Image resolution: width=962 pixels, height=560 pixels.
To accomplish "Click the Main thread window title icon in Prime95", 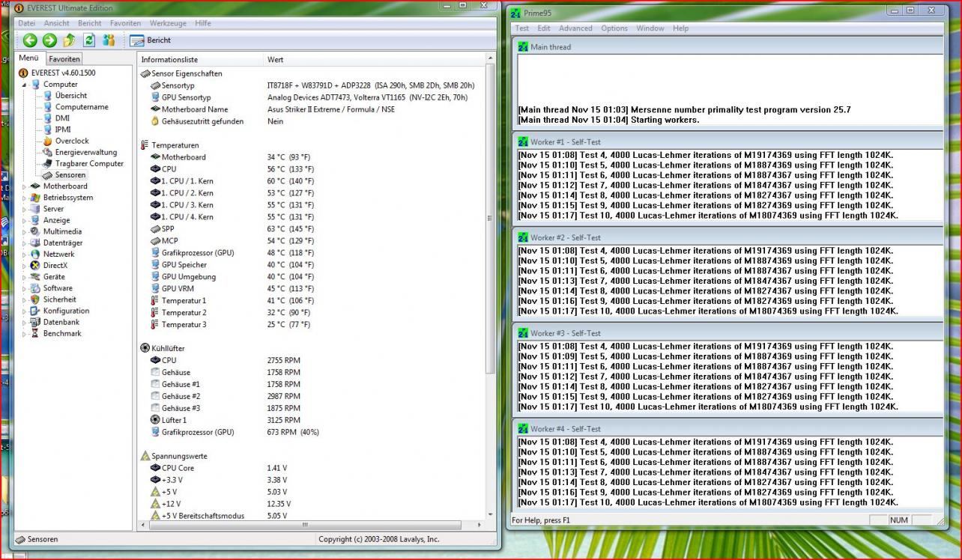I will click(x=522, y=46).
